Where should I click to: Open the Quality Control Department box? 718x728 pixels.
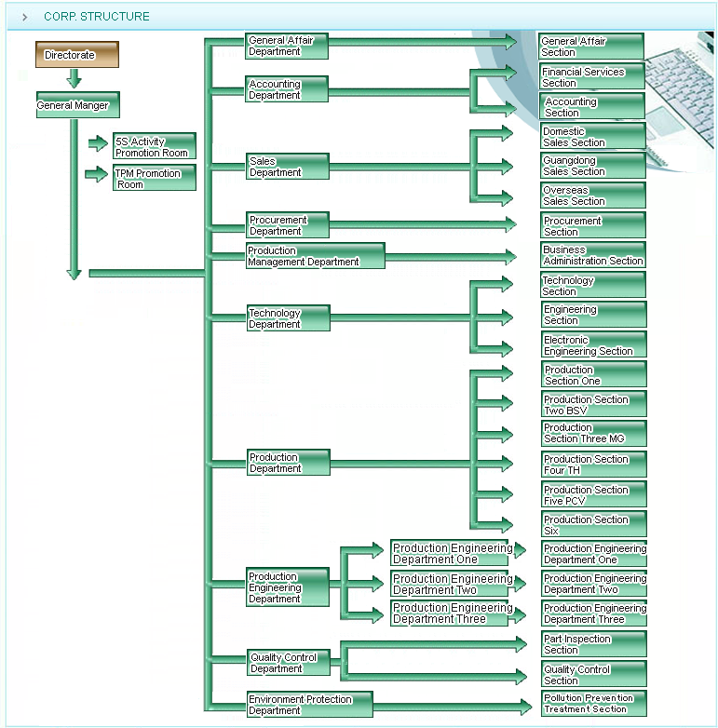point(287,662)
